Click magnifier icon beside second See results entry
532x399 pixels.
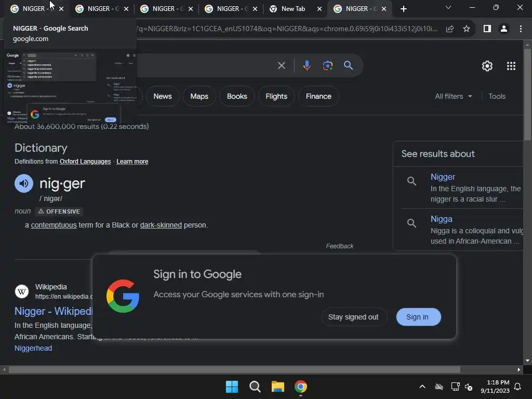(x=411, y=223)
